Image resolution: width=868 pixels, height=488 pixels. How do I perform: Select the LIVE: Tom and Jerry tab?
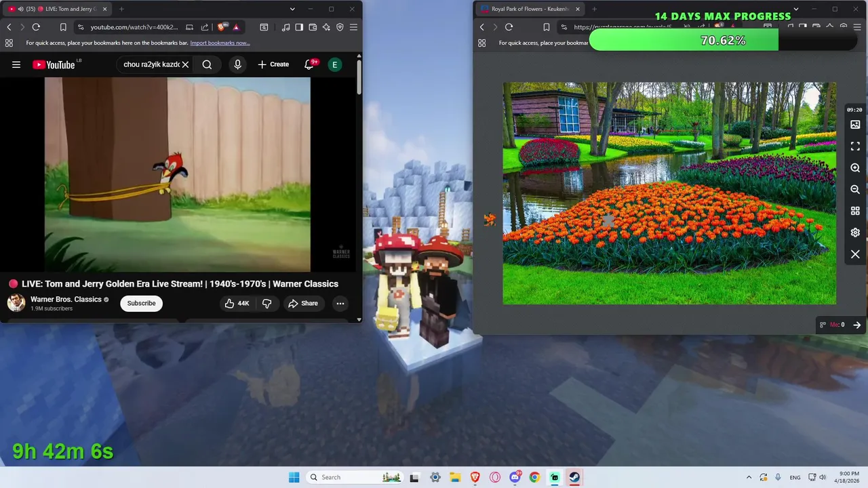point(58,9)
